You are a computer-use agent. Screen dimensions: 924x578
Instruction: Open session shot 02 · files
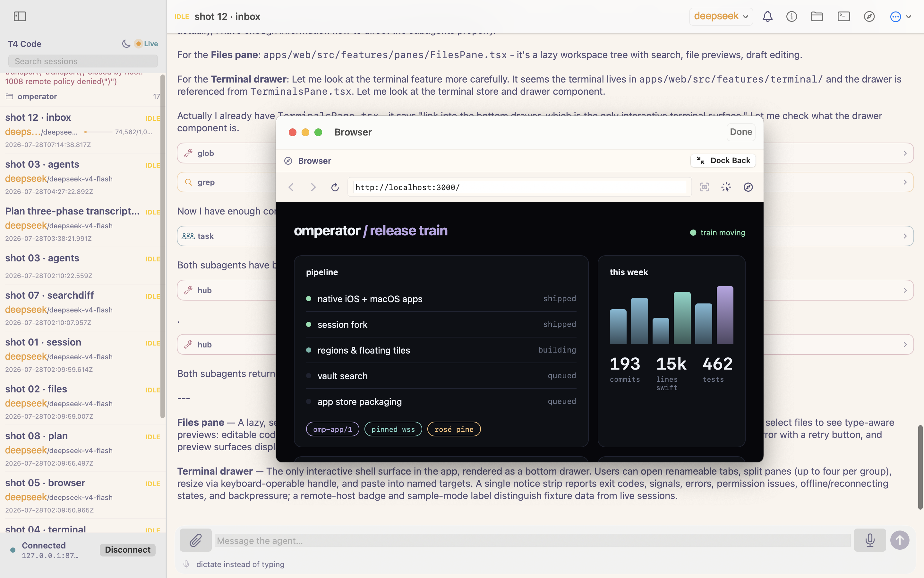(x=83, y=402)
